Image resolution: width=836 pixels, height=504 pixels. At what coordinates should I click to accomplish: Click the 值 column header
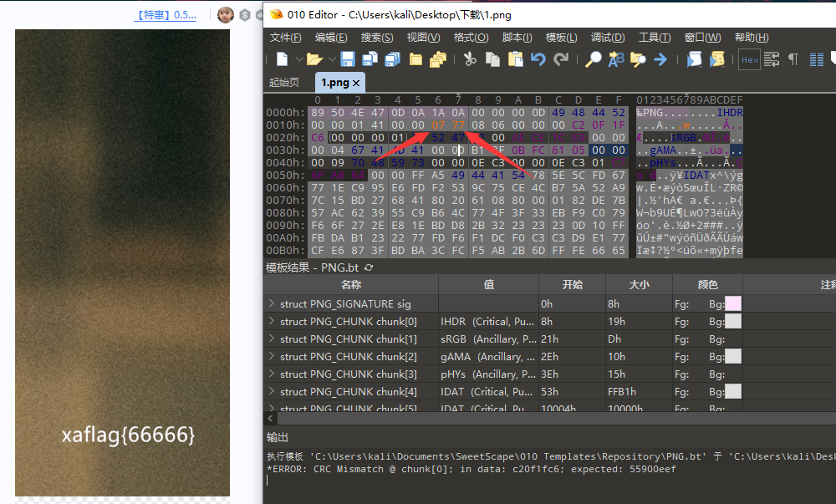[x=488, y=284]
